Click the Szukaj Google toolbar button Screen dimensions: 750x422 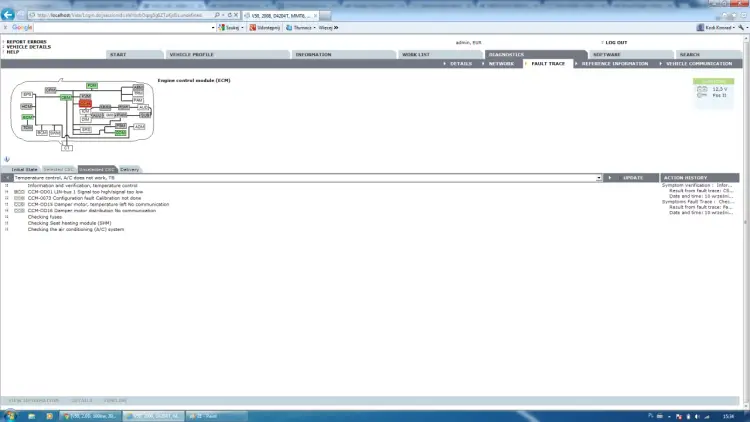coord(232,28)
